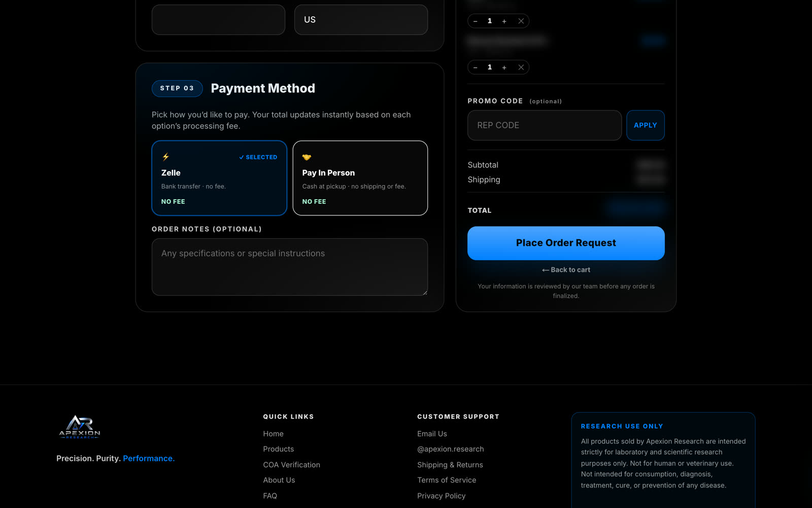The width and height of the screenshot is (812, 508).
Task: Click the US country field
Action: [361, 20]
